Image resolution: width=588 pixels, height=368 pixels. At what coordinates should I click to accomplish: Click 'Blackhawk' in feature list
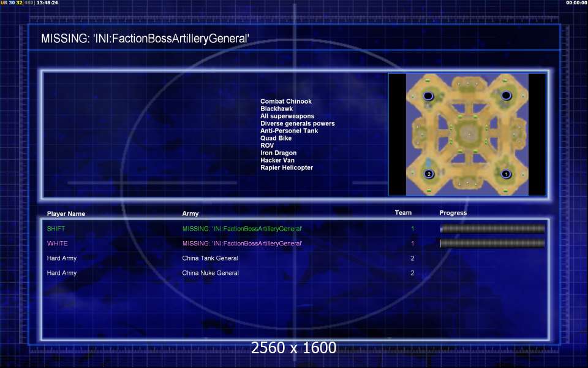coord(276,109)
